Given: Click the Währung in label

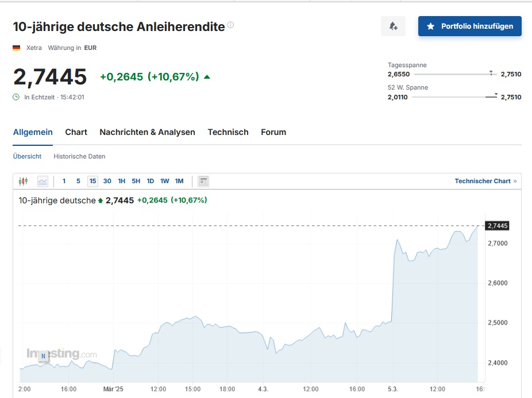Looking at the screenshot, I should (64, 48).
